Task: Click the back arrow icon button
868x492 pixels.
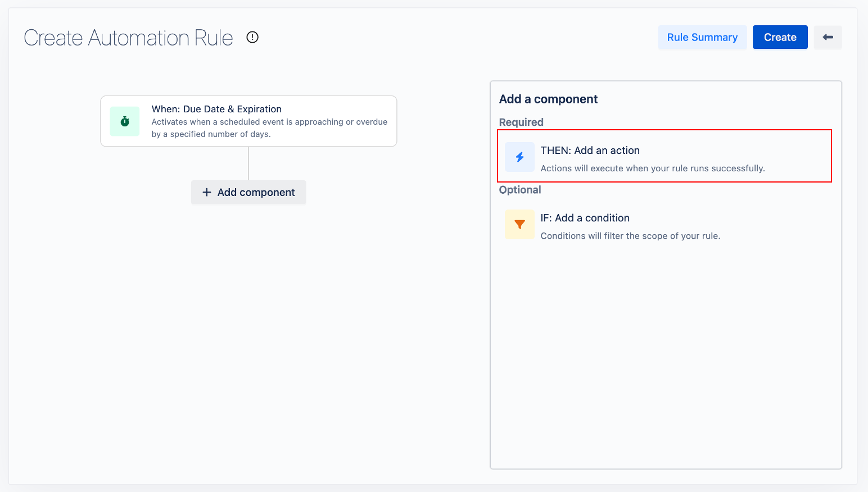Action: tap(828, 37)
